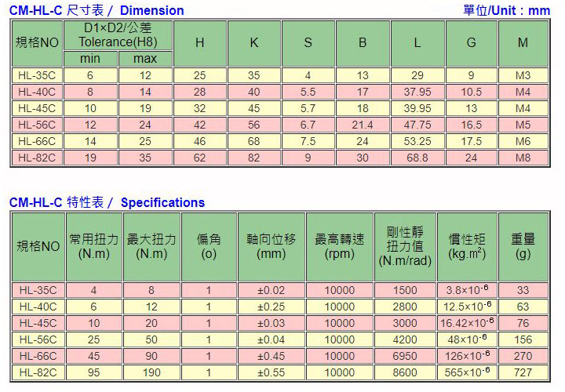The height and width of the screenshot is (392, 565).
Task: Select the 6950 static torsional stiffness cell
Action: pos(405,356)
